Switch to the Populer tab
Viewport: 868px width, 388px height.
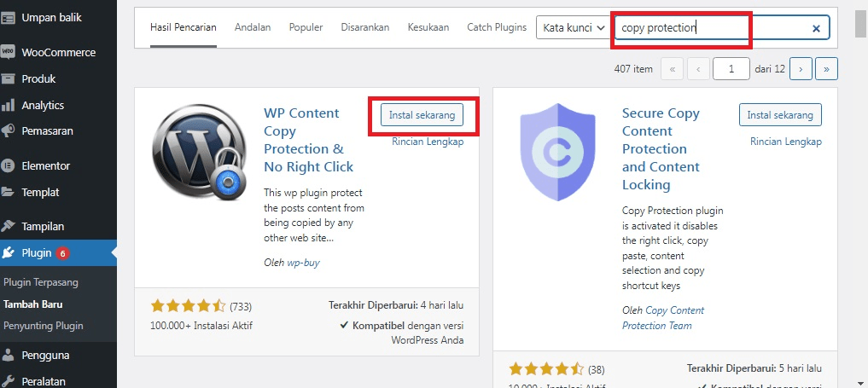point(306,27)
